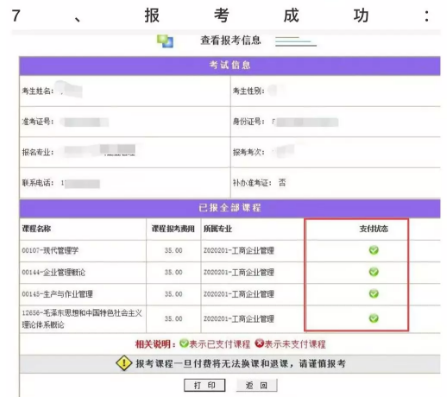Click the 35.00 fee for 企业管理概论
Image resolution: width=447 pixels, height=397 pixels.
(173, 272)
